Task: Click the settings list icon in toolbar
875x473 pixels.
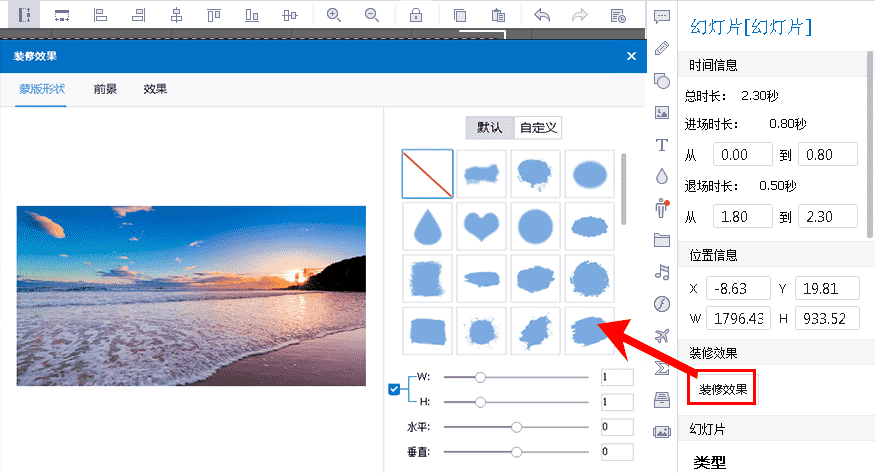Action: point(618,15)
